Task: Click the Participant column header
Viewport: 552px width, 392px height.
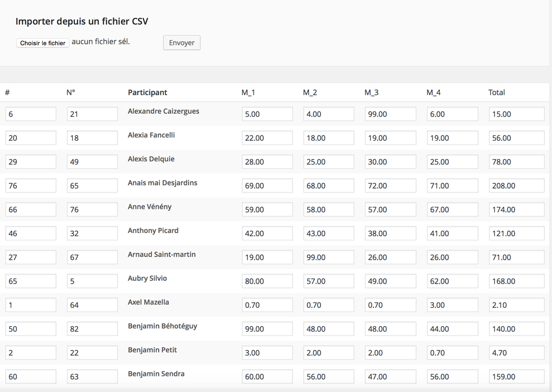Action: point(147,92)
